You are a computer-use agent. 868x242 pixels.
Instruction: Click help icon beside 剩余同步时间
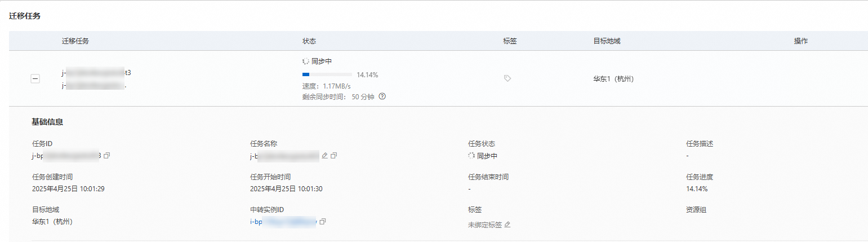382,96
